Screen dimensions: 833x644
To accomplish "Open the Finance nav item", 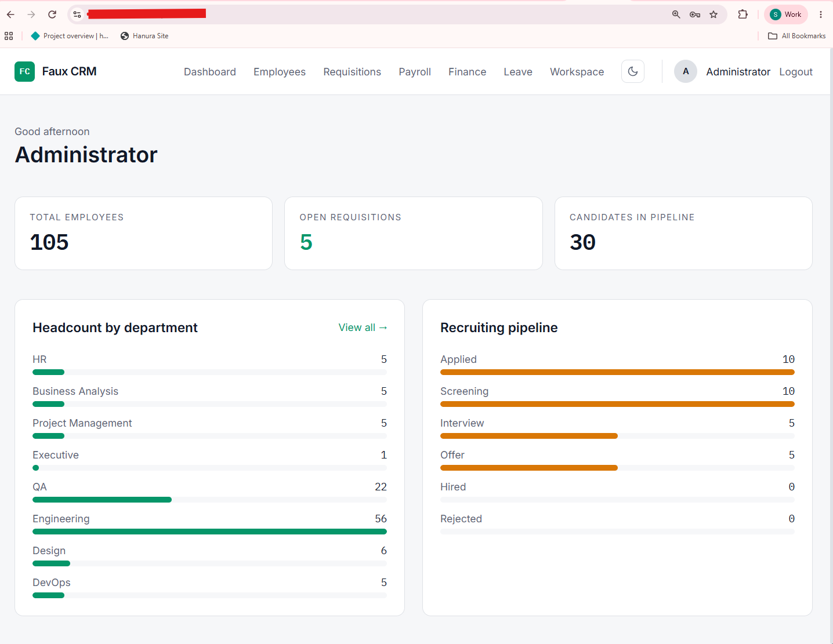I will click(x=467, y=72).
